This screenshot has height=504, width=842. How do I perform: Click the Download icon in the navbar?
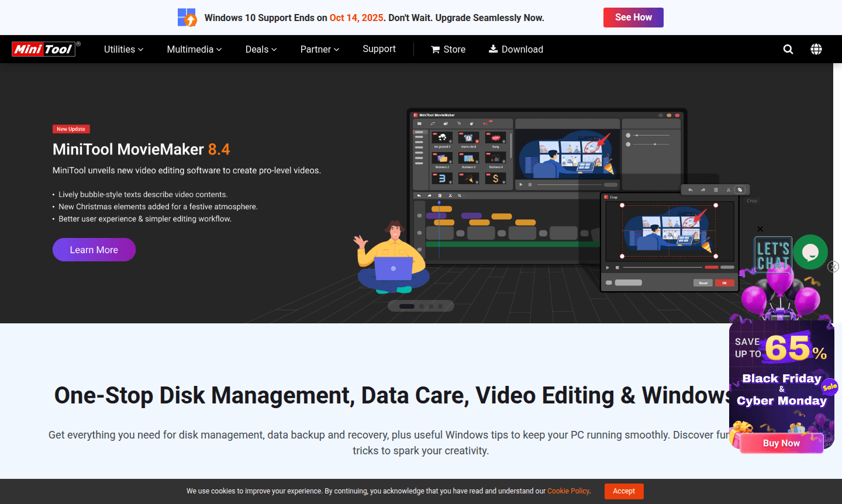pyautogui.click(x=492, y=49)
